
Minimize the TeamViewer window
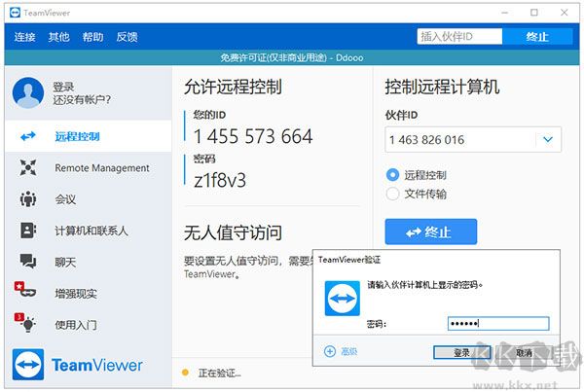pyautogui.click(x=504, y=13)
